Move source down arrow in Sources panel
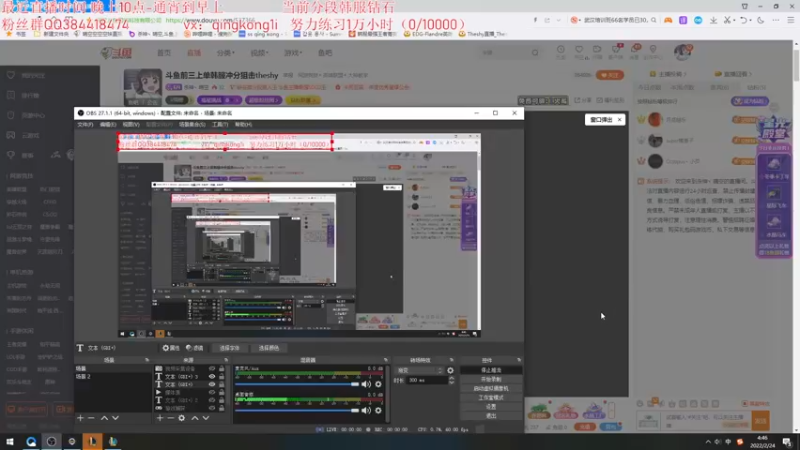800x450 pixels. (x=206, y=418)
